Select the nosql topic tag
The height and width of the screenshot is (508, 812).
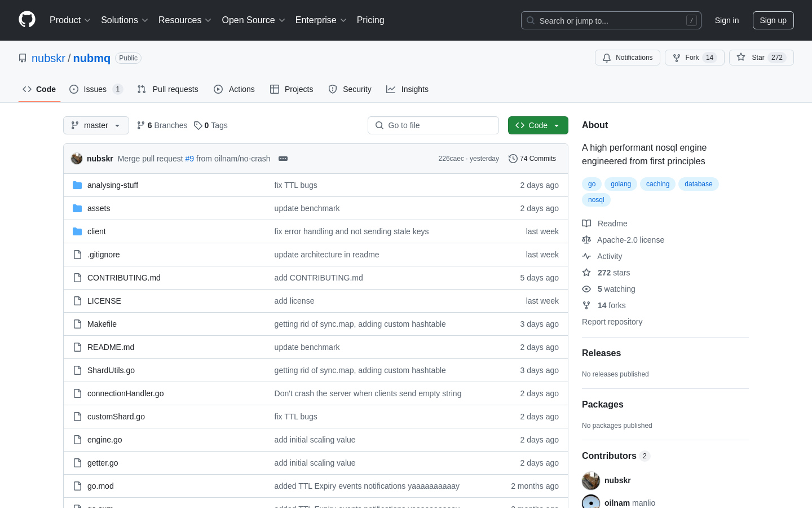pyautogui.click(x=596, y=200)
